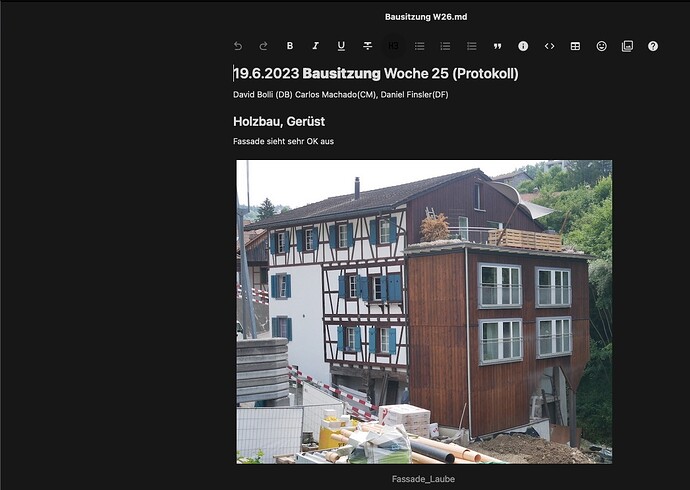Select the embedded building facade photo

[x=424, y=312]
